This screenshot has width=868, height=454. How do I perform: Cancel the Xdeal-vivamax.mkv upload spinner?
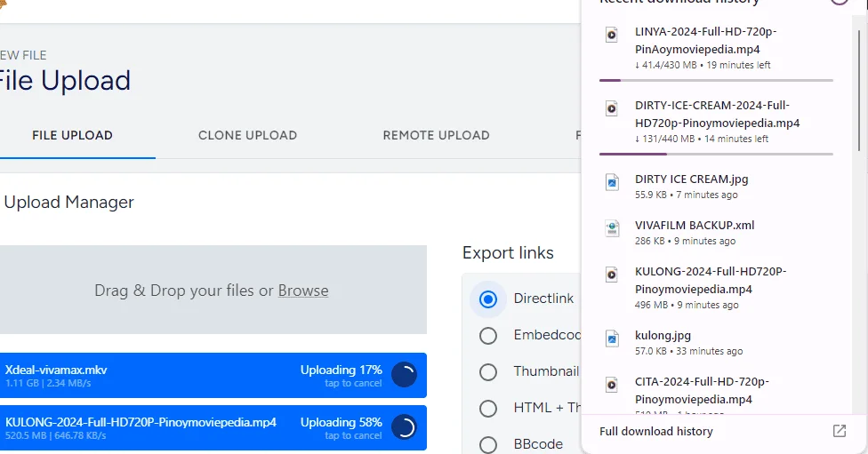405,375
